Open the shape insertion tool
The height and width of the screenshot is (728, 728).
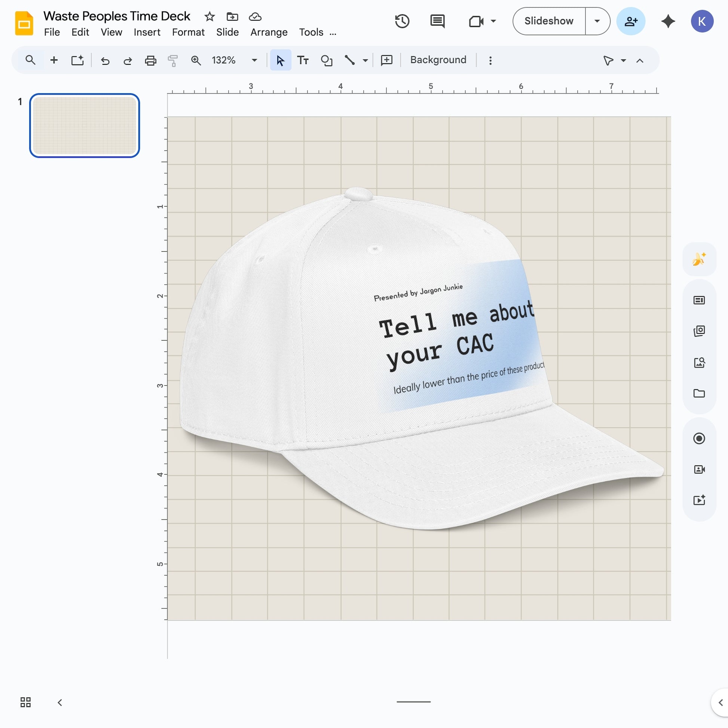[x=326, y=60]
